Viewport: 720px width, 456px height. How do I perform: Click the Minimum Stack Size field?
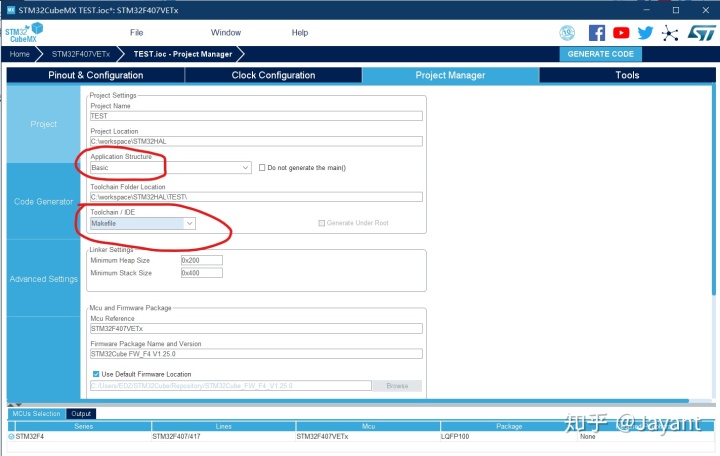click(202, 273)
